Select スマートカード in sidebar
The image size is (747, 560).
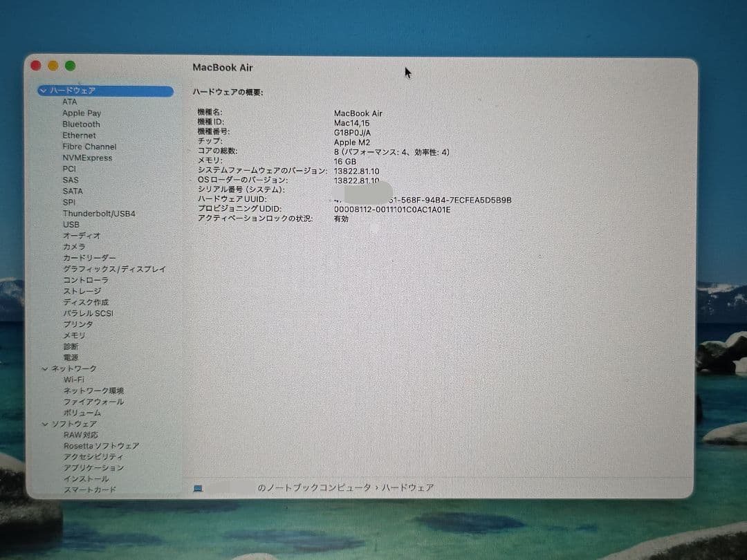89,489
